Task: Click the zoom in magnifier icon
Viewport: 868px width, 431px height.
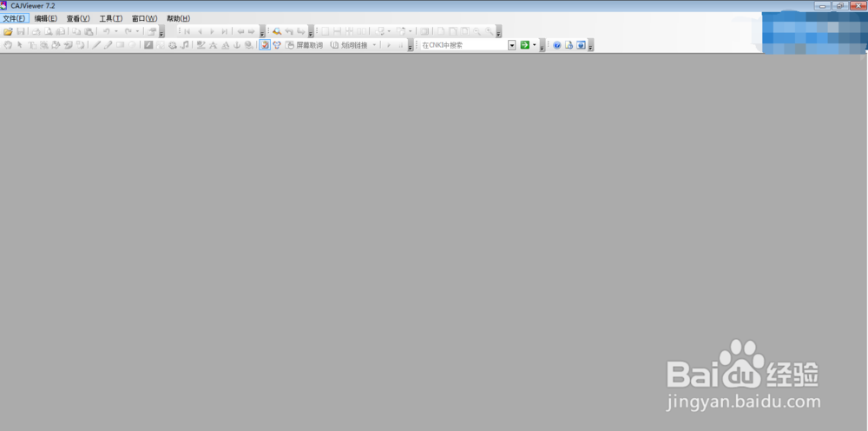Action: click(x=490, y=31)
